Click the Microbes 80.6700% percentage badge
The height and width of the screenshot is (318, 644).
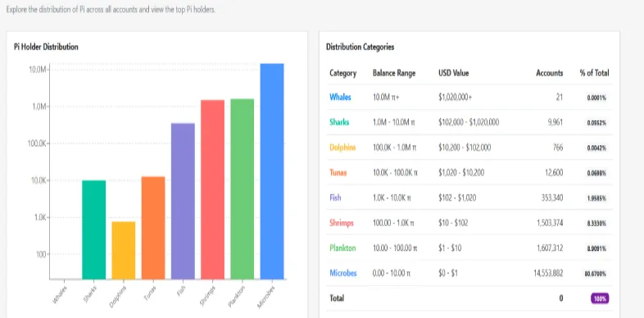tap(596, 274)
